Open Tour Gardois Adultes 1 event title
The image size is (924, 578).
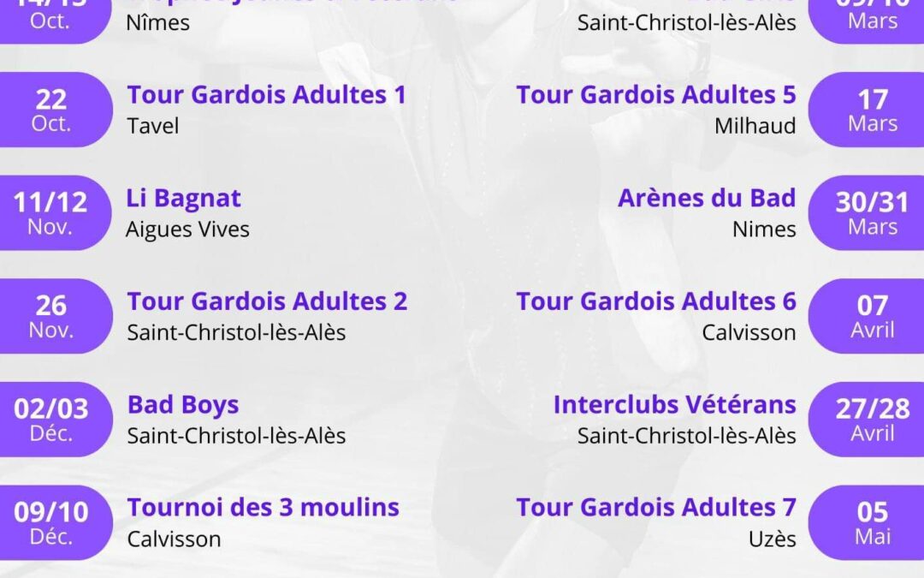tap(267, 95)
